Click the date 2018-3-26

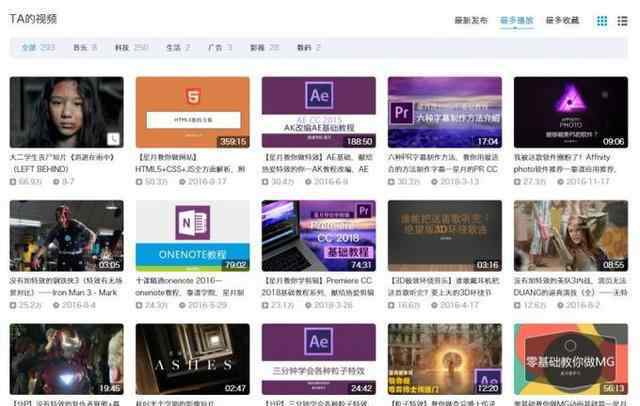(x=333, y=305)
